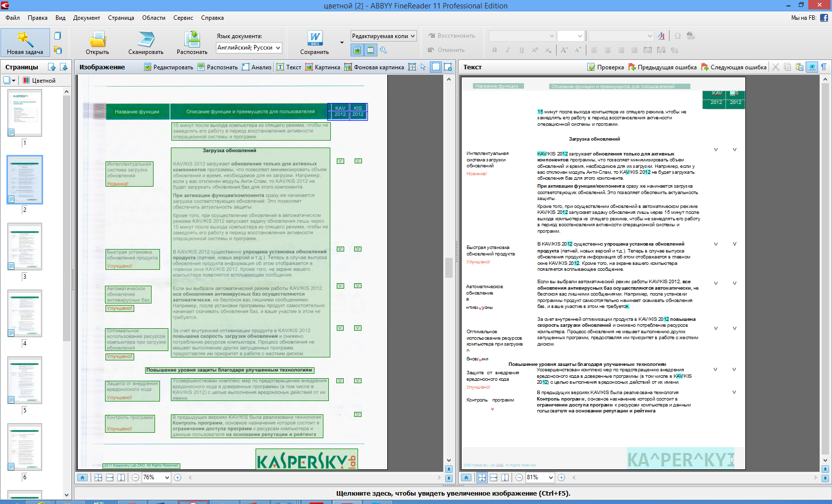Image resolution: width=832 pixels, height=504 pixels.
Task: Toggle fit-page view in Text panel
Action: tap(482, 478)
